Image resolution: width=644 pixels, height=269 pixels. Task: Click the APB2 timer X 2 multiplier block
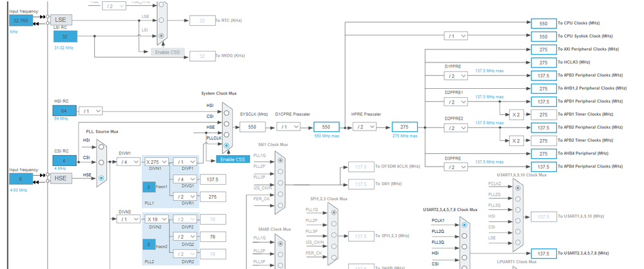pos(516,141)
